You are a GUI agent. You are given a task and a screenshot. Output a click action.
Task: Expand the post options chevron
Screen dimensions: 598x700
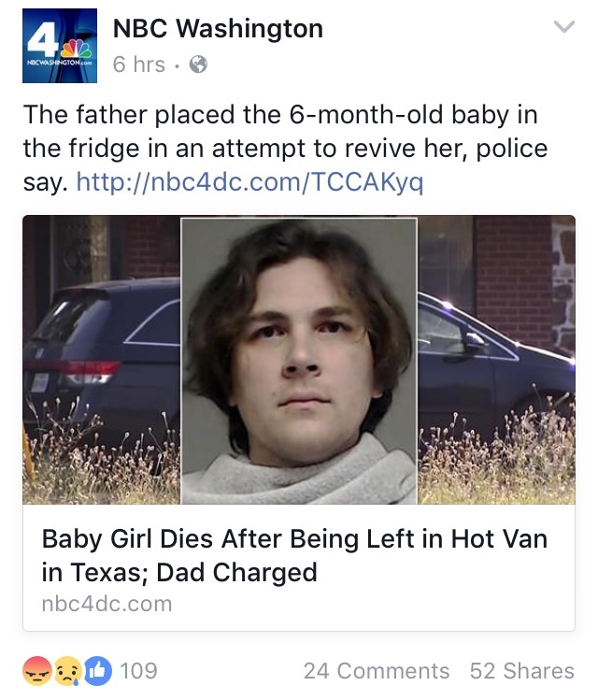click(x=564, y=27)
